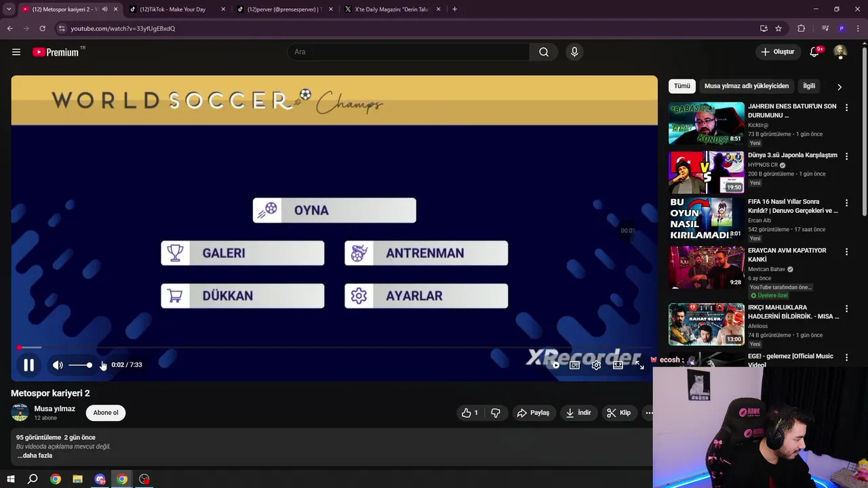This screenshot has height=488, width=868.
Task: Like the Metospor kariyeri 2 video
Action: click(470, 413)
